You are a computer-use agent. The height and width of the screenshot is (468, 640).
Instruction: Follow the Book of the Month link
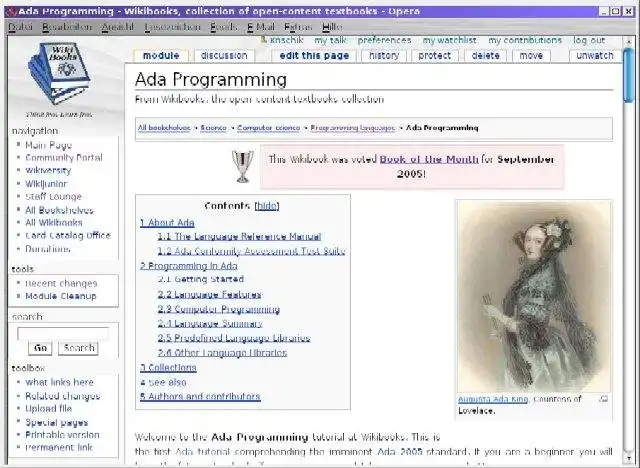tap(429, 159)
